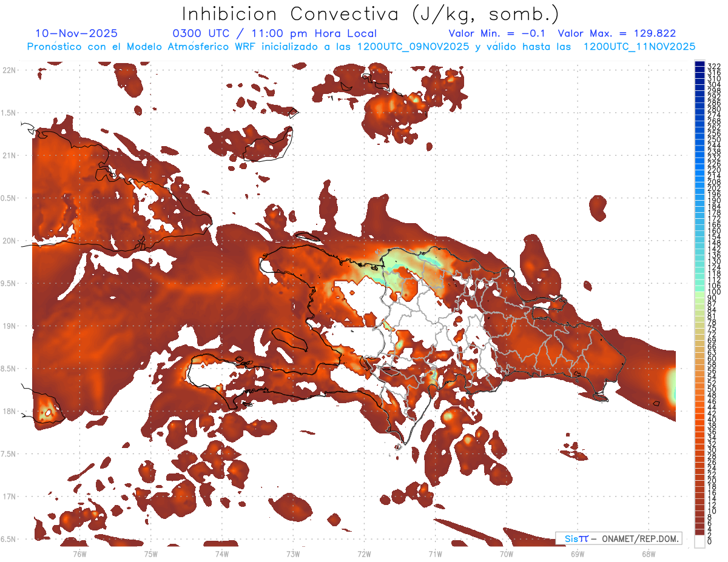Click the 73W longitude label
Viewport: 728px width, 562px height.
[x=293, y=554]
